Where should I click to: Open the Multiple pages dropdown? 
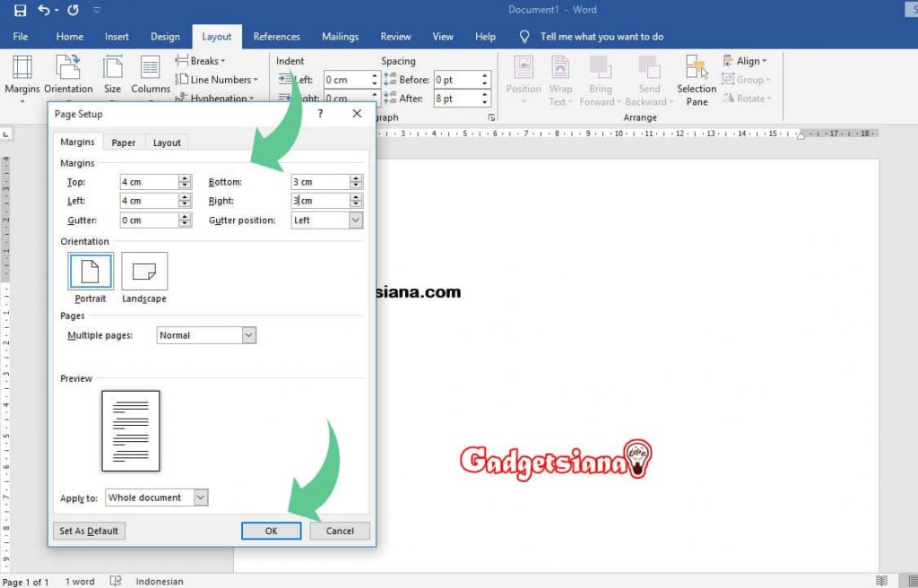point(248,335)
